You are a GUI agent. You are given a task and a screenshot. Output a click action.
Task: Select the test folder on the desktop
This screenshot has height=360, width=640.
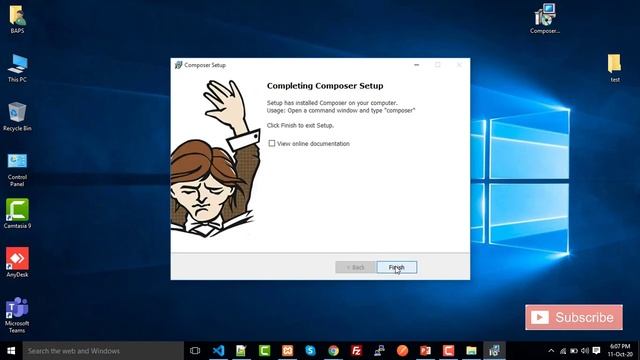(615, 68)
